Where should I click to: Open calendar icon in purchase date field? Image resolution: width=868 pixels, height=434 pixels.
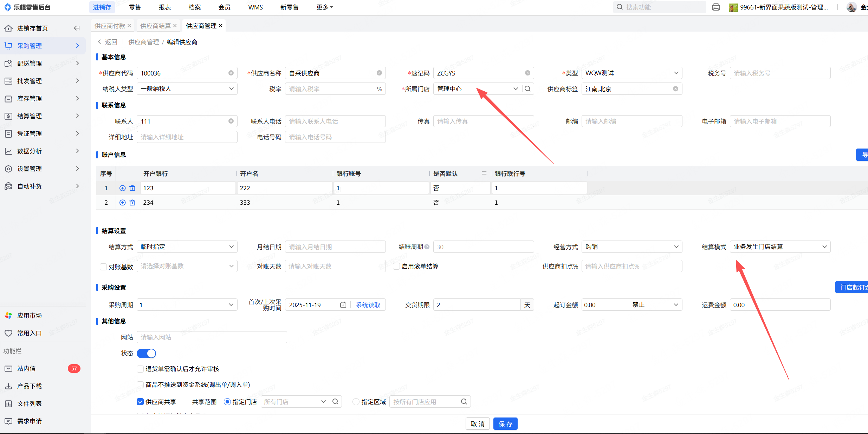point(343,305)
